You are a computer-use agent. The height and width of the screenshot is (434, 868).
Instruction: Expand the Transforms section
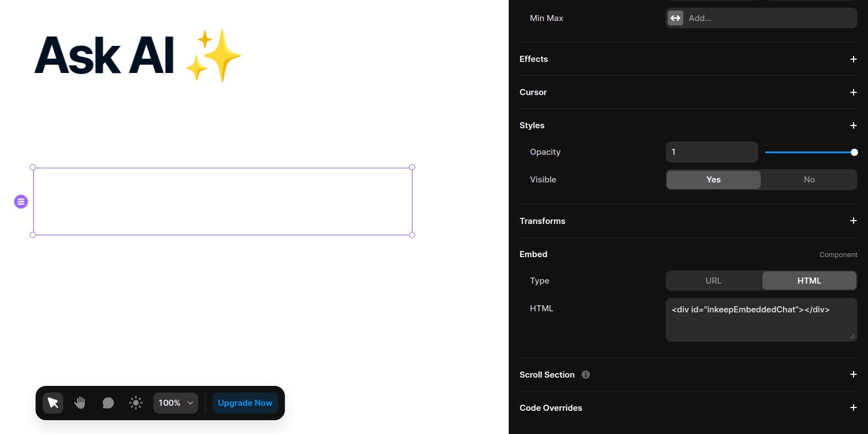(x=853, y=221)
